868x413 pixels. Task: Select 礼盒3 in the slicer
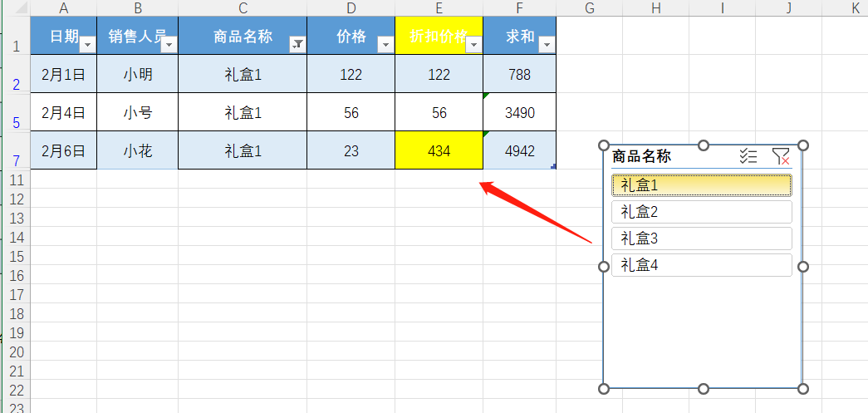(x=702, y=238)
